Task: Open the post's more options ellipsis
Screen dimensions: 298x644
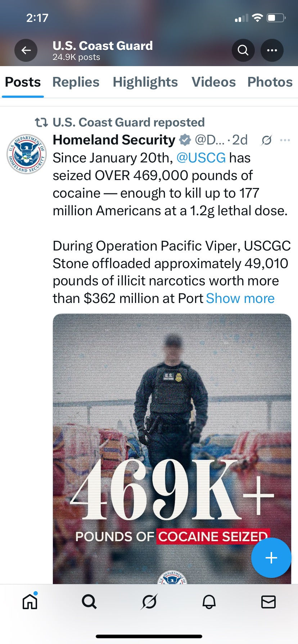Action: (x=285, y=140)
